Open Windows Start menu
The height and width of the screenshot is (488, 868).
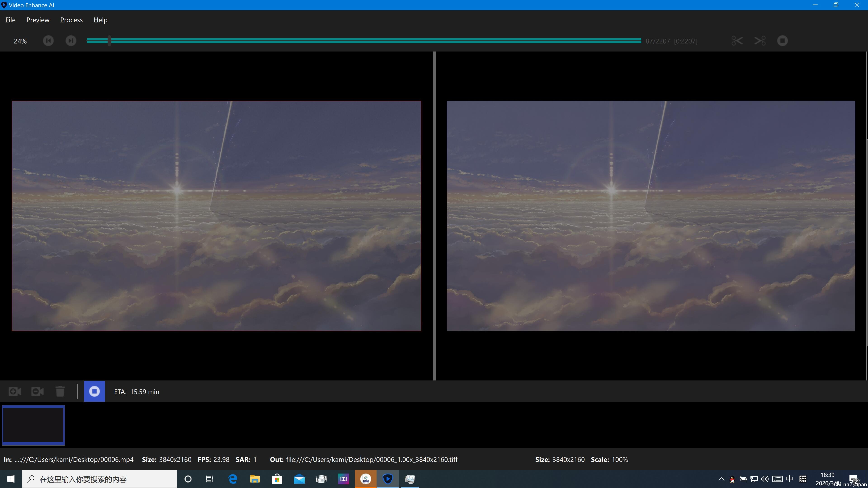[x=11, y=479]
